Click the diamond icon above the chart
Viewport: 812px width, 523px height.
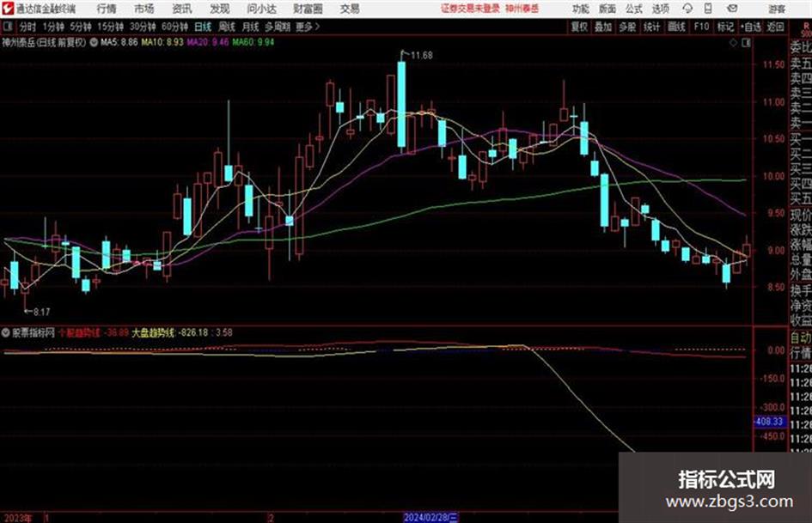click(733, 43)
